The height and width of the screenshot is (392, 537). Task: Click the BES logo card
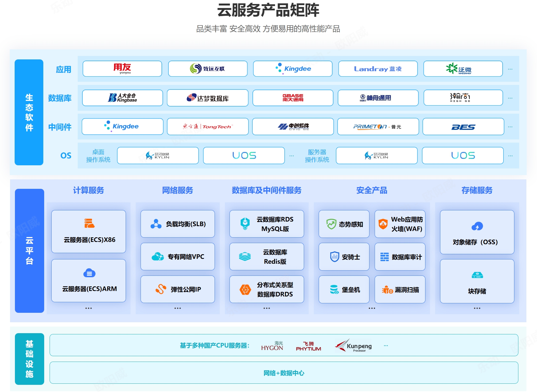[x=463, y=127]
